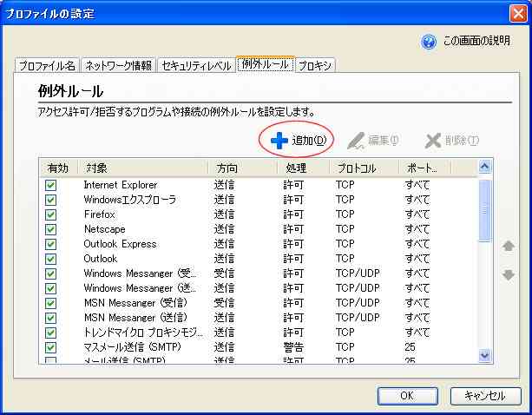Click the pencil 編集 icon

(356, 141)
